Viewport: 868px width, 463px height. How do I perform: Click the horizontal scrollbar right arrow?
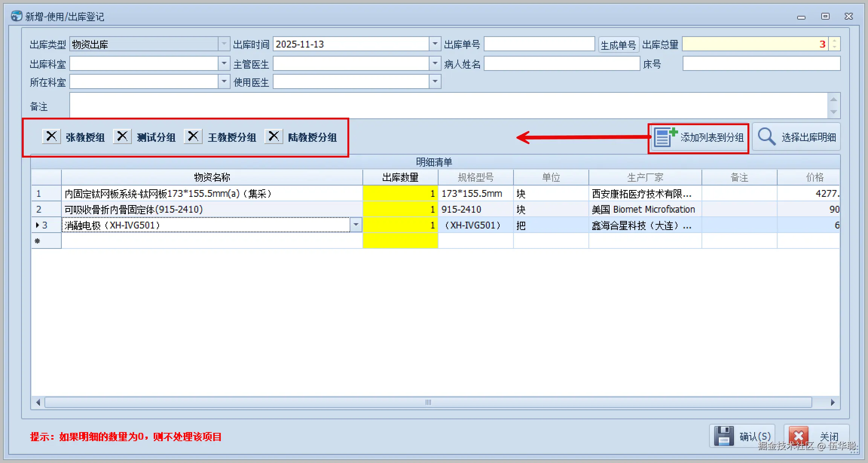pyautogui.click(x=833, y=402)
